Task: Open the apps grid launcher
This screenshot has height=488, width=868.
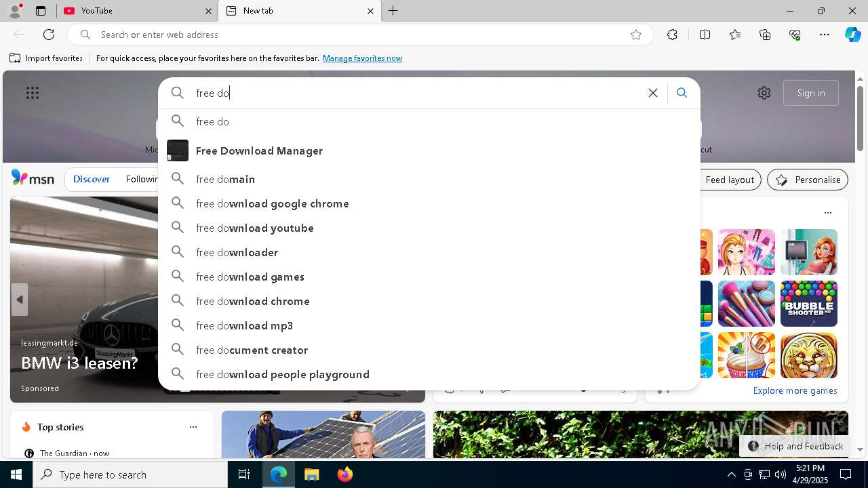Action: tap(33, 93)
